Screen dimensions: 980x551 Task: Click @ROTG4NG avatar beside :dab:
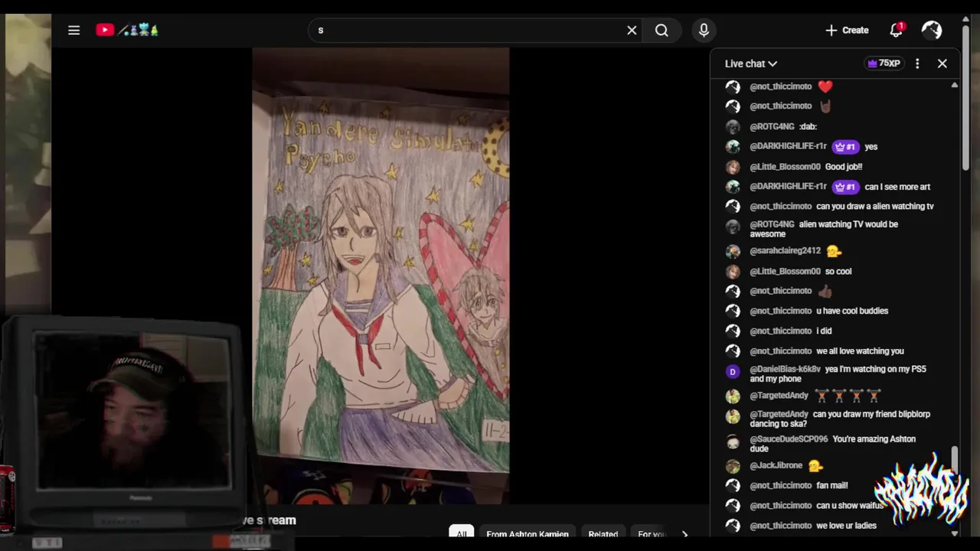click(733, 127)
